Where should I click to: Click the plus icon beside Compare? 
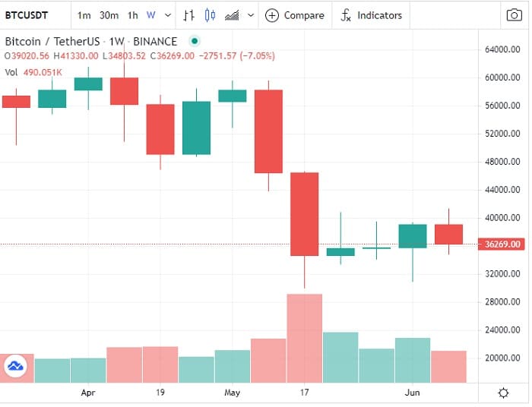[x=272, y=15]
